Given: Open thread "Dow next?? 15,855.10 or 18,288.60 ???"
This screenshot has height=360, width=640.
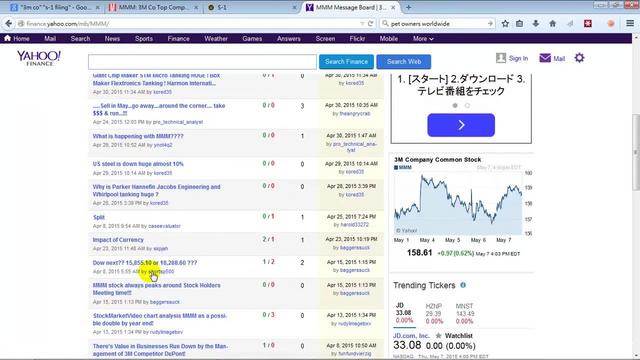Looking at the screenshot, I should (x=144, y=262).
